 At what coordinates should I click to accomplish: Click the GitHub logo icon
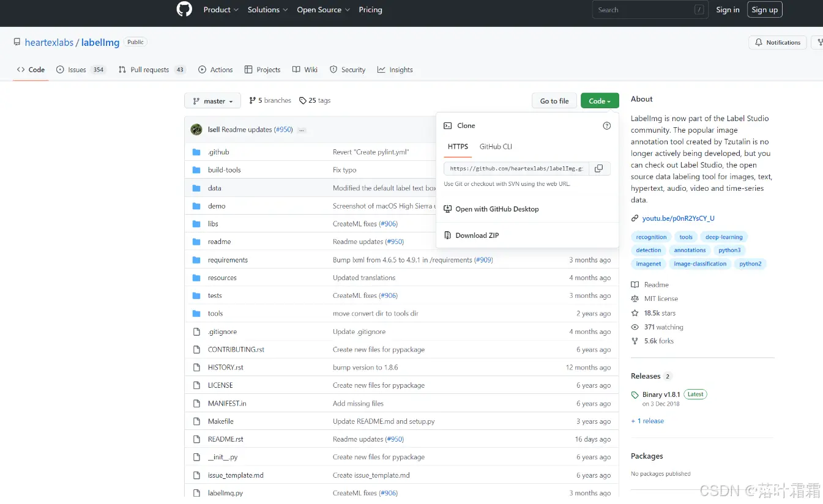tap(184, 9)
